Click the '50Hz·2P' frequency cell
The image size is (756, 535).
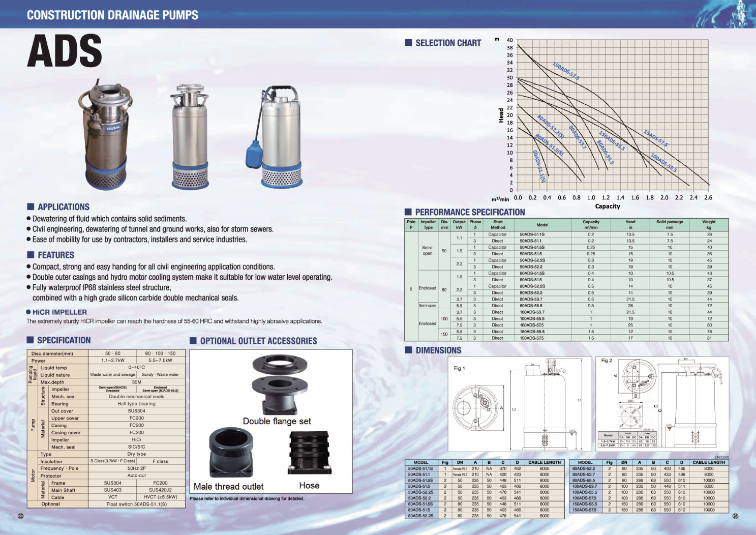tap(136, 468)
